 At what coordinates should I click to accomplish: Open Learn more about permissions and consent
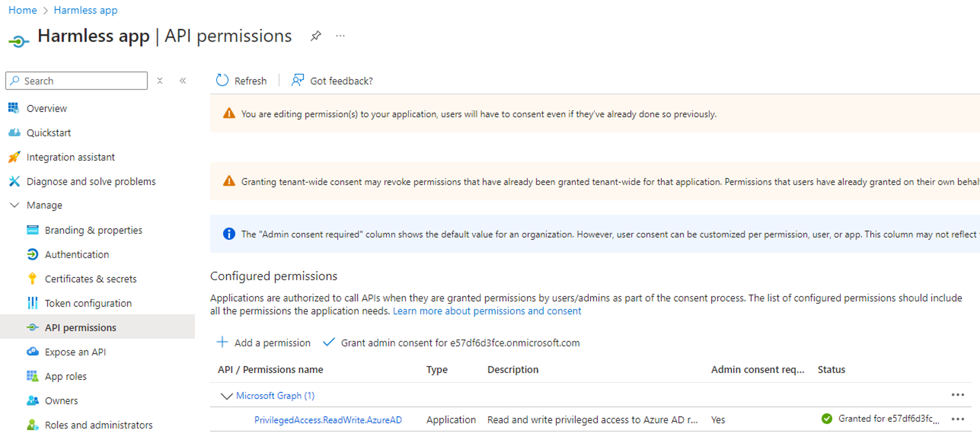487,311
